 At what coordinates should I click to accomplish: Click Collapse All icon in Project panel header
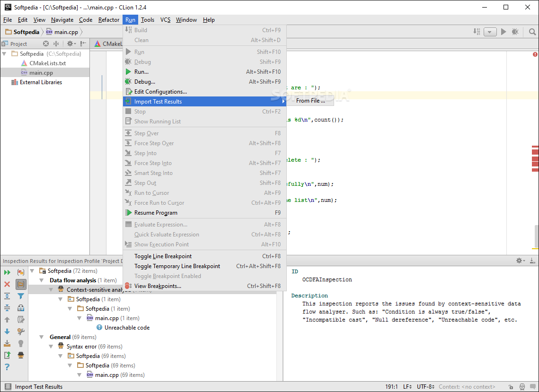(x=56, y=44)
